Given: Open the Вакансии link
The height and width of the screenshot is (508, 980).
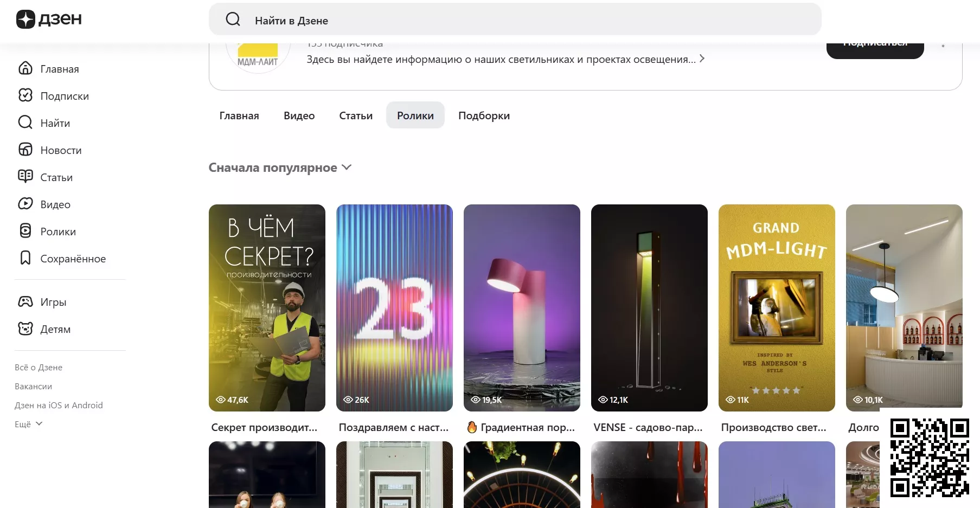Looking at the screenshot, I should (x=34, y=386).
